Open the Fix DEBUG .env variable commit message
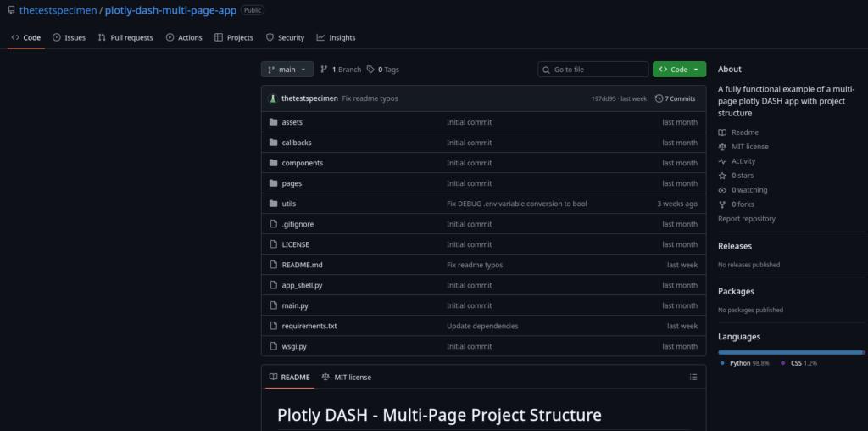The image size is (868, 431). (x=517, y=204)
